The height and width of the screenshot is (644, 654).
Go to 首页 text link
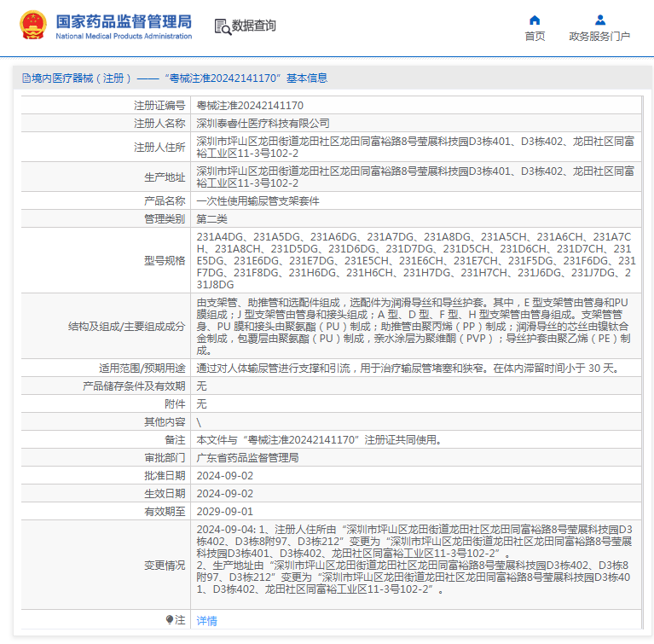(535, 37)
